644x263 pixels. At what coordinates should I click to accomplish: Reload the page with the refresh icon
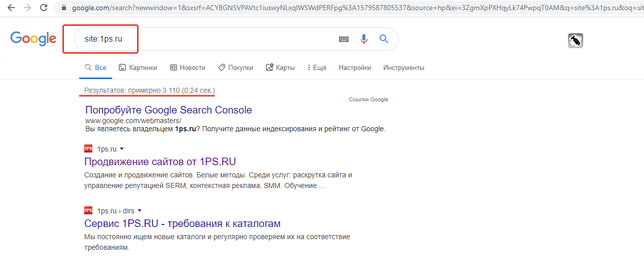(44, 8)
